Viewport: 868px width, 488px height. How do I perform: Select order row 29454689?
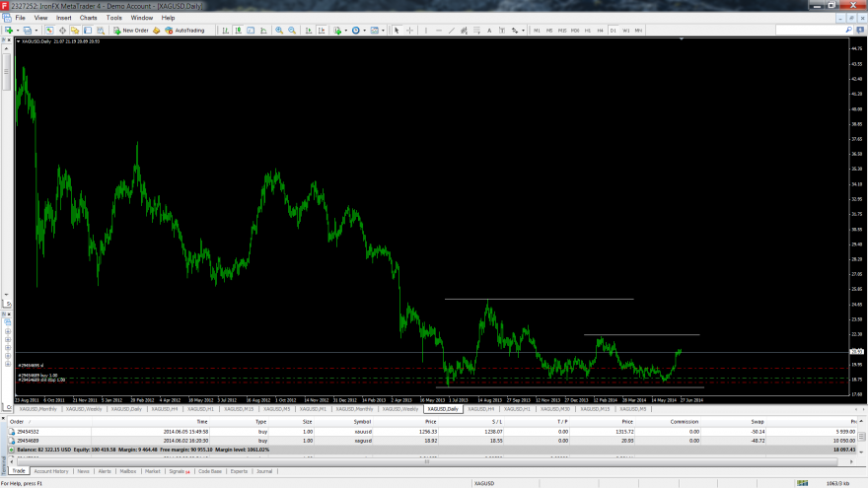[432, 441]
